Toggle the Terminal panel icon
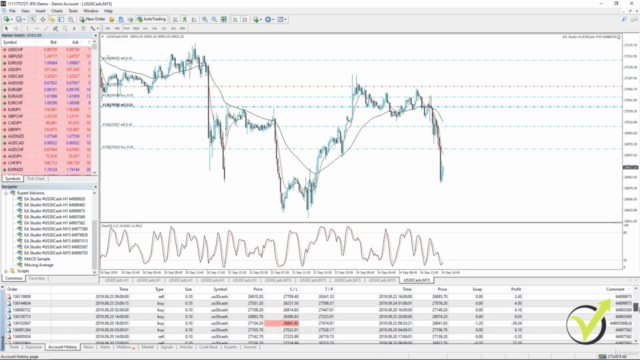Viewport: 640px width, 360px height. point(61,19)
